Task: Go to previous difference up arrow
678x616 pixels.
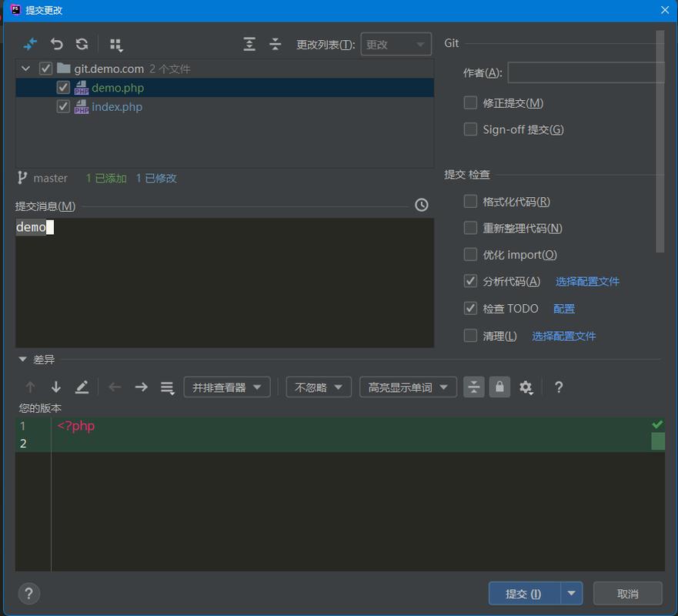Action: coord(30,387)
